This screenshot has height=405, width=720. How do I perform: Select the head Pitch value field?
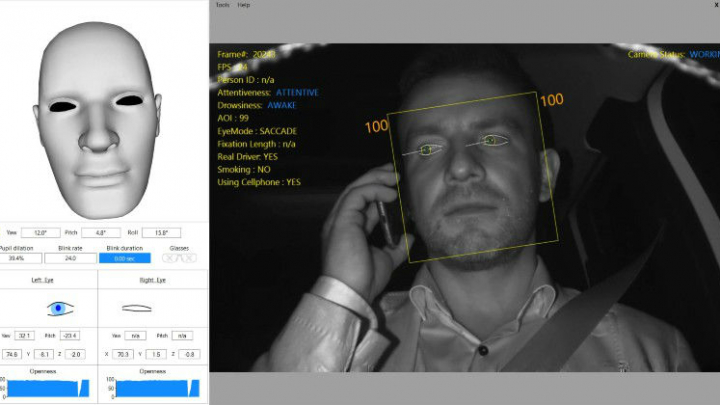click(x=110, y=232)
